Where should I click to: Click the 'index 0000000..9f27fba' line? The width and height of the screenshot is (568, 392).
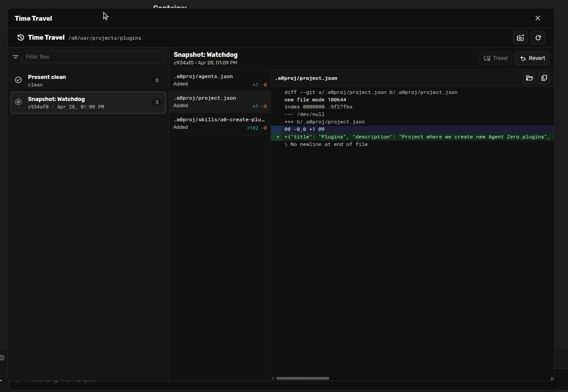click(x=318, y=107)
